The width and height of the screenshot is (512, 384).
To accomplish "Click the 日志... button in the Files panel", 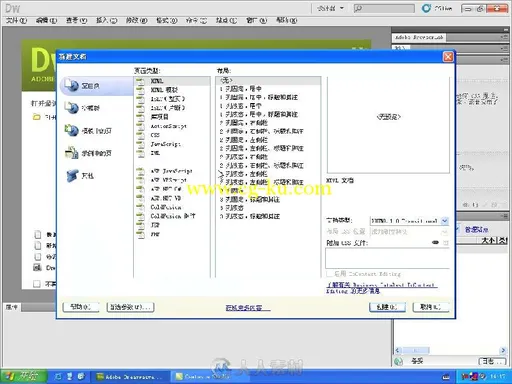I will [493, 361].
